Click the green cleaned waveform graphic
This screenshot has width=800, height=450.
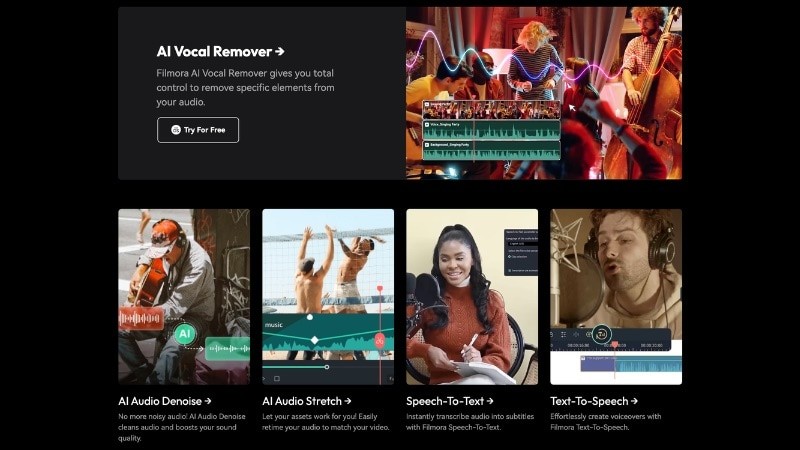[x=227, y=350]
